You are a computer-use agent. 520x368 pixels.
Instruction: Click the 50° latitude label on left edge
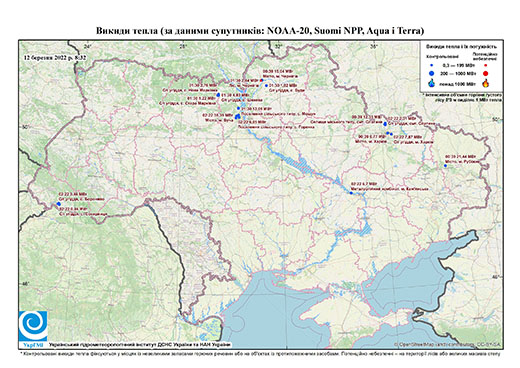25,127
